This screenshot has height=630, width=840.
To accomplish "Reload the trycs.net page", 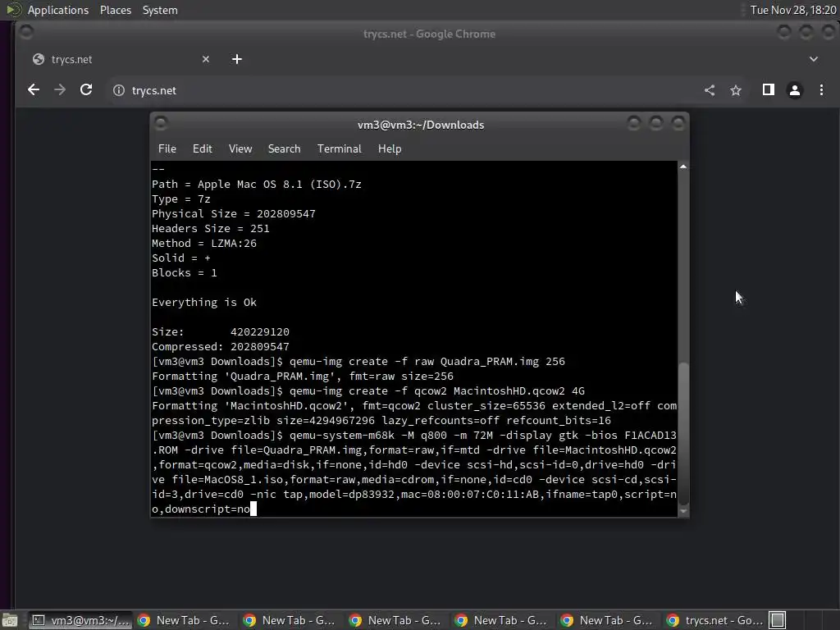I will (x=86, y=90).
